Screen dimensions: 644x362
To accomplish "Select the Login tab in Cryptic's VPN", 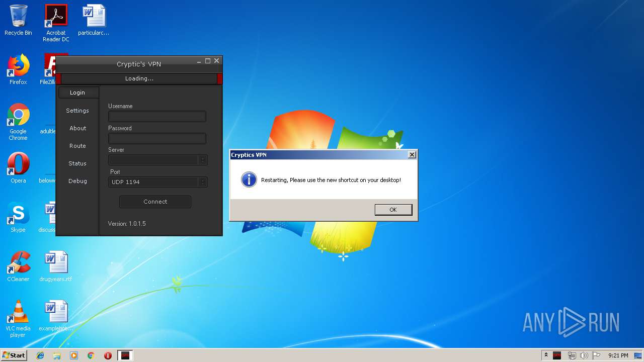I will pos(77,93).
